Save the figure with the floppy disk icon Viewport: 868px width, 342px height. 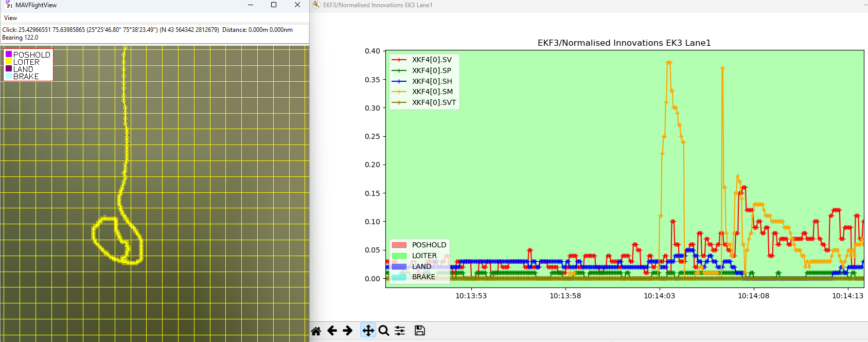[x=420, y=331]
